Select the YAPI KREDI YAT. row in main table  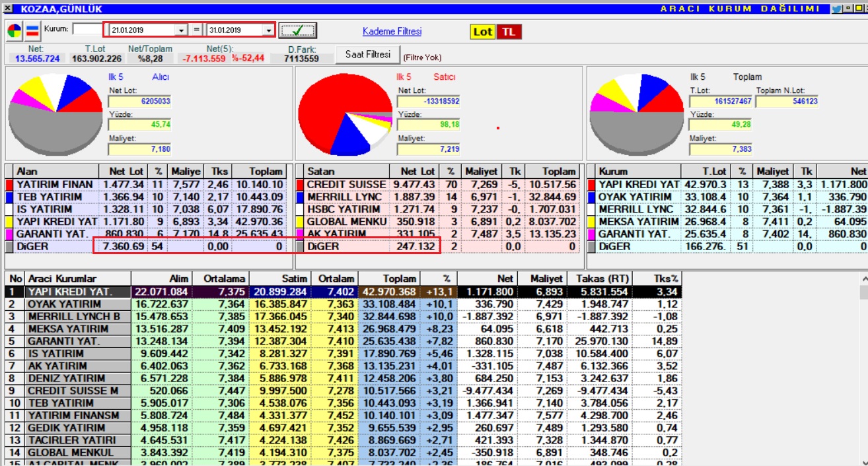343,292
